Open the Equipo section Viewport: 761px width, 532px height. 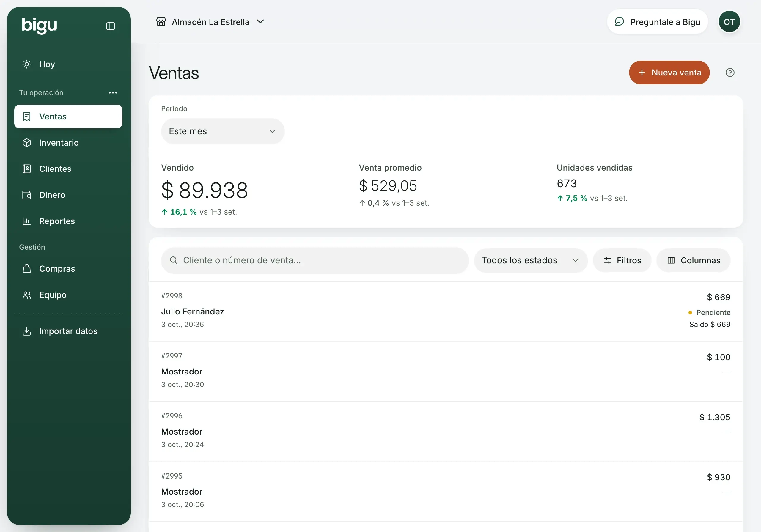(68, 295)
